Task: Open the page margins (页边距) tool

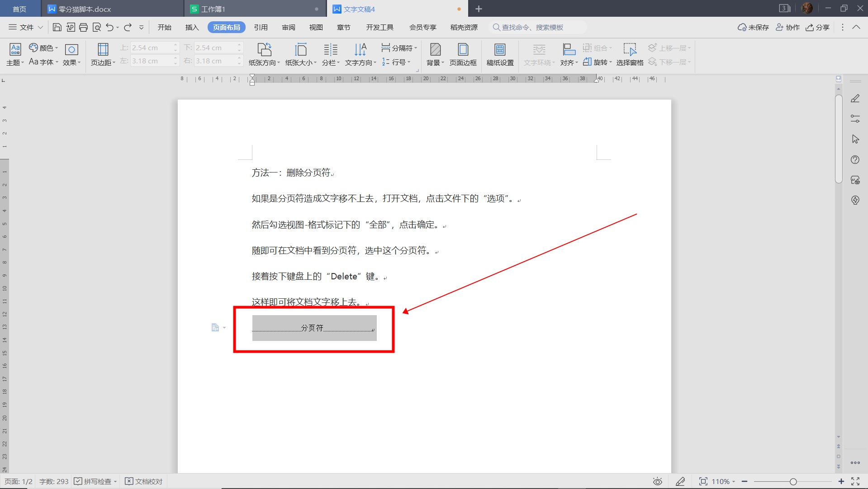Action: pyautogui.click(x=103, y=54)
